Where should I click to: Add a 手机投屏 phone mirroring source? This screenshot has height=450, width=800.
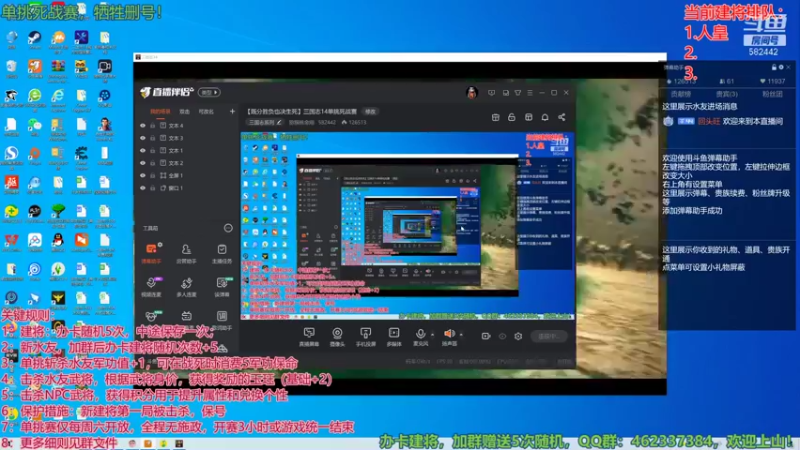[365, 337]
